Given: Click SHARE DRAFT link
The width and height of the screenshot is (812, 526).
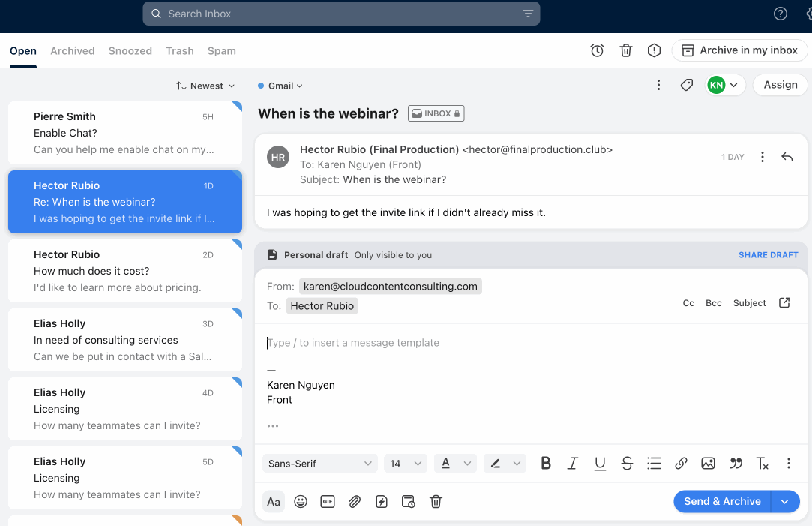Looking at the screenshot, I should (x=768, y=255).
